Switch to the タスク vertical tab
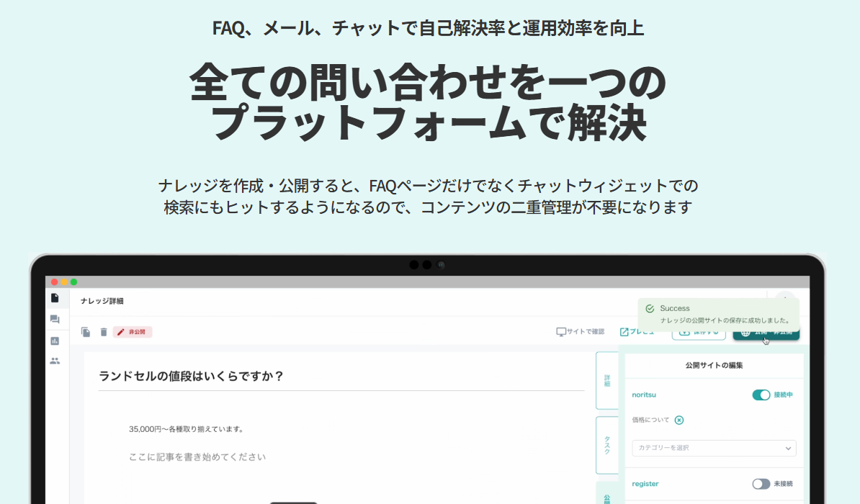The width and height of the screenshot is (860, 504). coord(606,445)
